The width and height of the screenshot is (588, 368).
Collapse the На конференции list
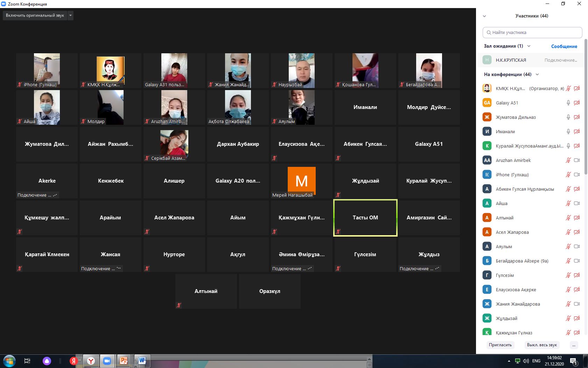(537, 74)
